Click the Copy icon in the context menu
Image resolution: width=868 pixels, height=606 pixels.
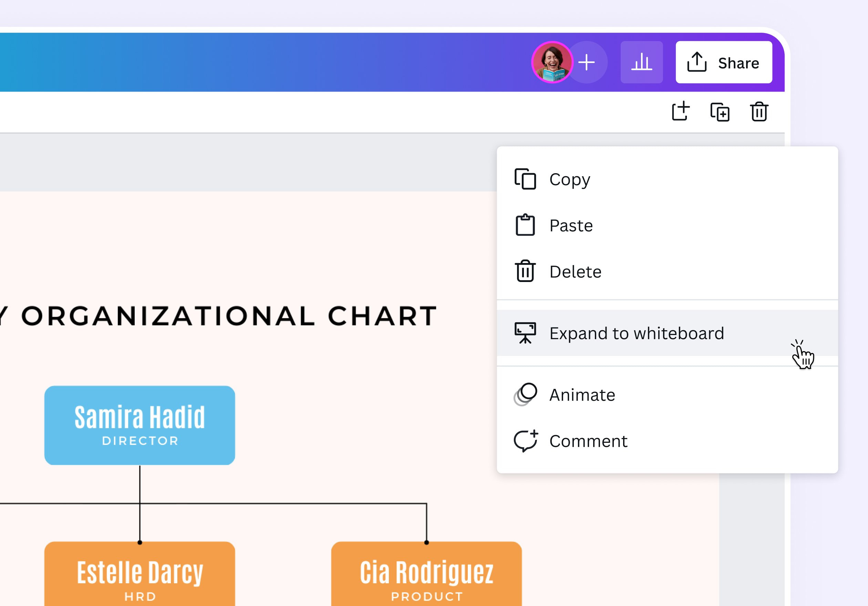pyautogui.click(x=526, y=179)
